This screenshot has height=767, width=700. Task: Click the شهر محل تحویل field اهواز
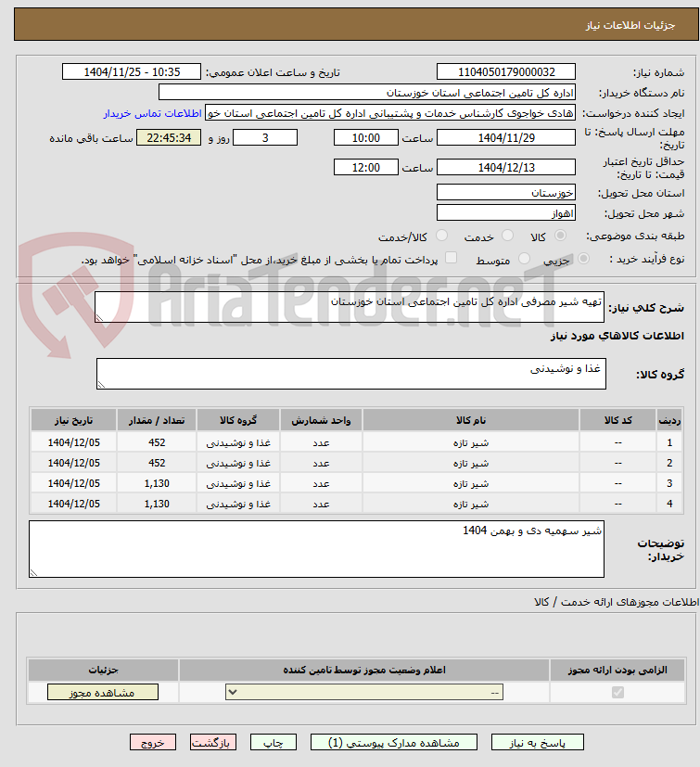[506, 212]
